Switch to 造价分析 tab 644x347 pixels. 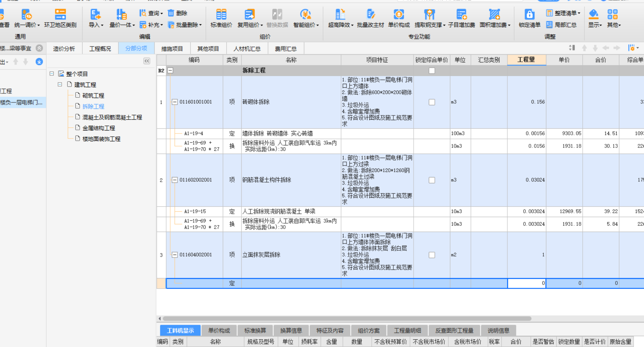pos(64,49)
